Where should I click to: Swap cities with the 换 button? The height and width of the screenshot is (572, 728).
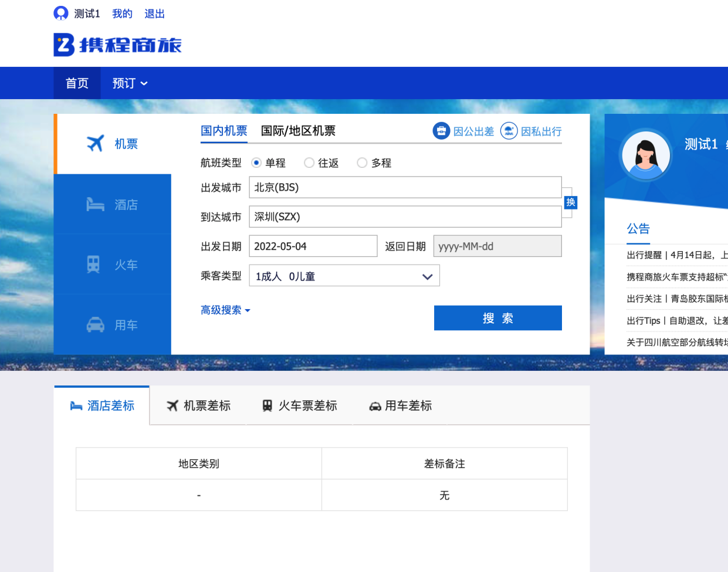[570, 202]
